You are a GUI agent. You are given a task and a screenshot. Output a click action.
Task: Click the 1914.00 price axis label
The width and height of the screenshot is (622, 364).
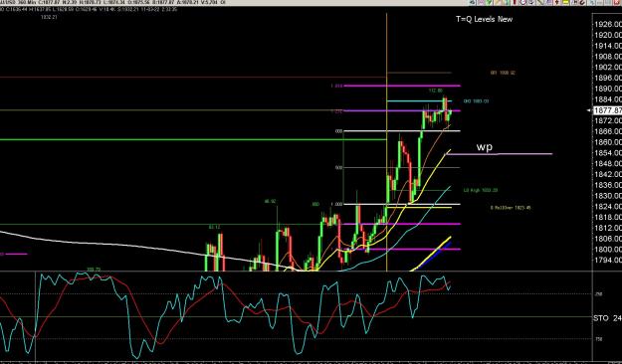tap(608, 46)
